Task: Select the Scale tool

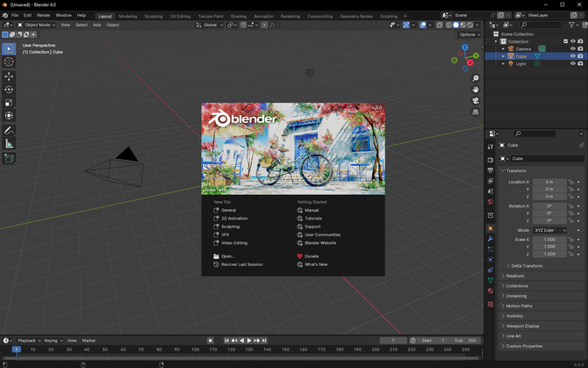Action: click(9, 103)
